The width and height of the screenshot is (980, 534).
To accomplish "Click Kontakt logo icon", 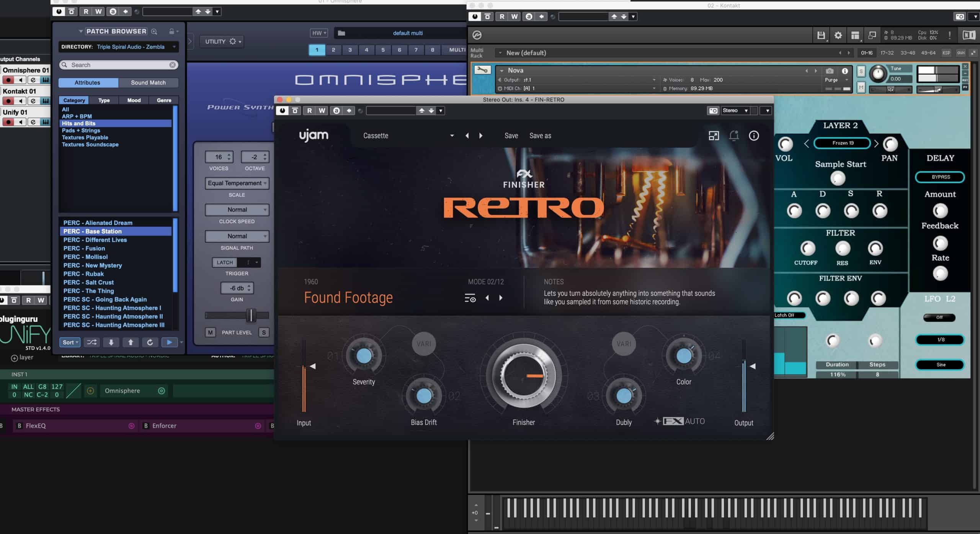I will point(477,35).
